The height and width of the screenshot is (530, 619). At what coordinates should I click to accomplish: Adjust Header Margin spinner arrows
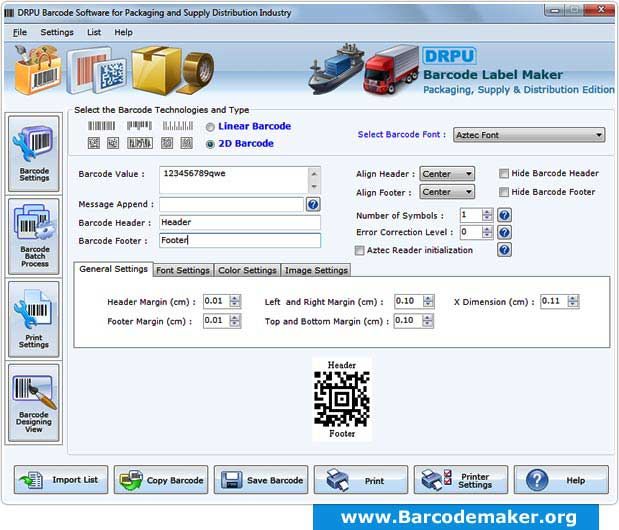click(235, 302)
